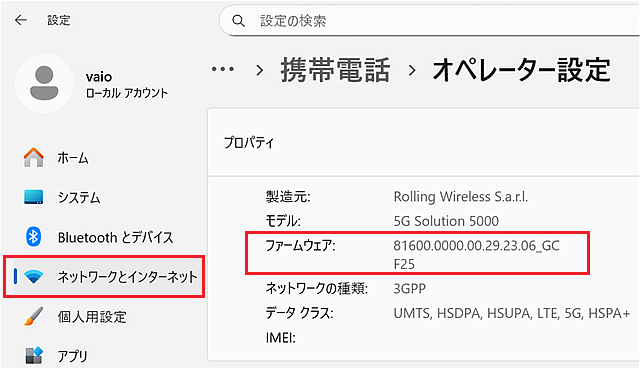The image size is (640, 369).
Task: Click the Bluetooth icon in sidebar
Action: (x=33, y=237)
